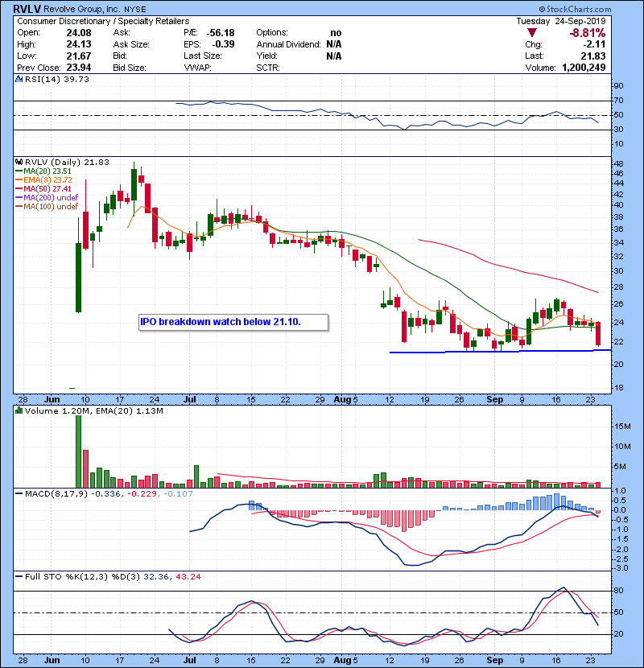The height and width of the screenshot is (668, 644).
Task: Click the Jul label on the price axis
Action: pyautogui.click(x=190, y=399)
